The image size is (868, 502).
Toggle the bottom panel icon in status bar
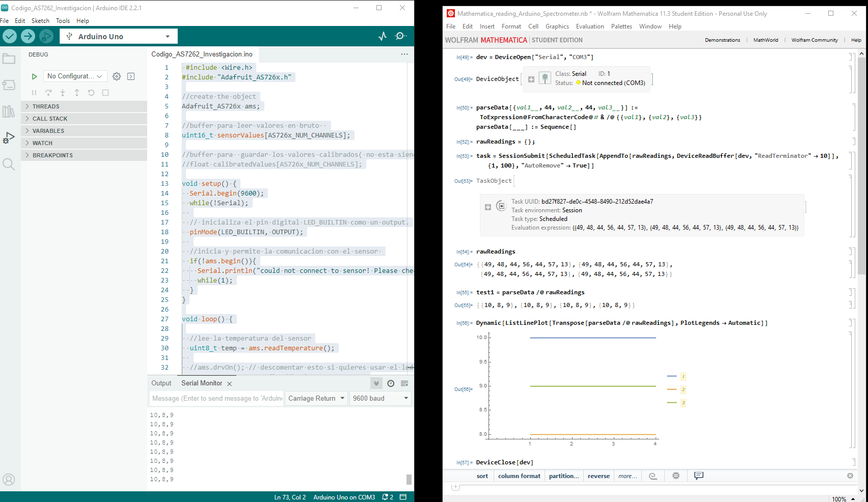click(x=403, y=497)
